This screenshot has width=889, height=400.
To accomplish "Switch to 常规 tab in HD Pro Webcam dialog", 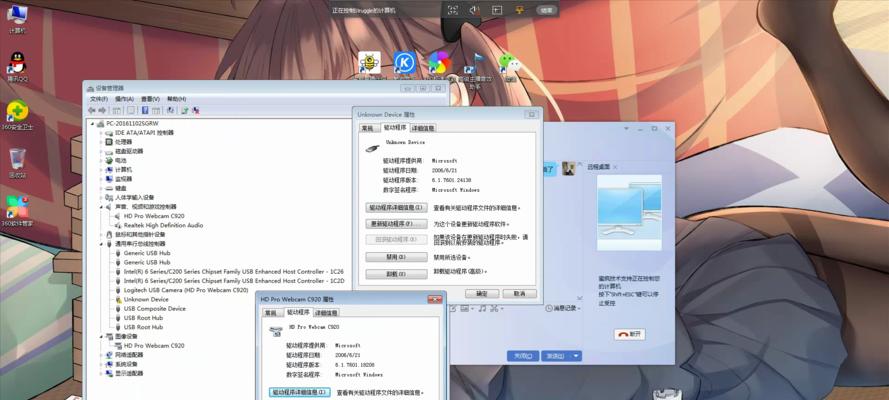I will click(x=271, y=313).
